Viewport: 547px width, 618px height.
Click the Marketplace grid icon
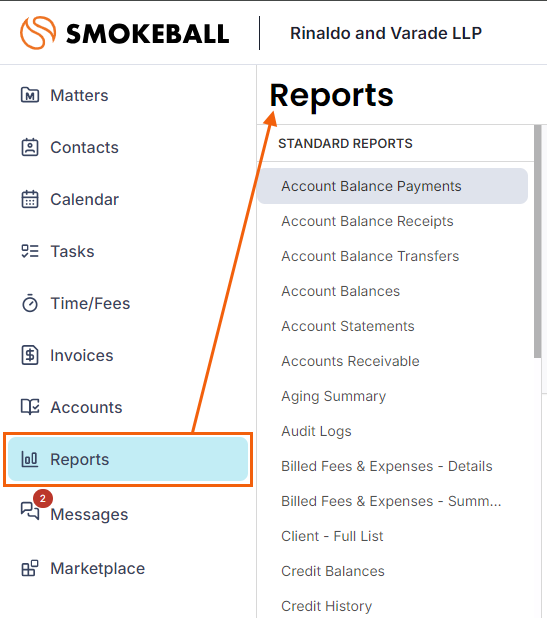pos(30,568)
